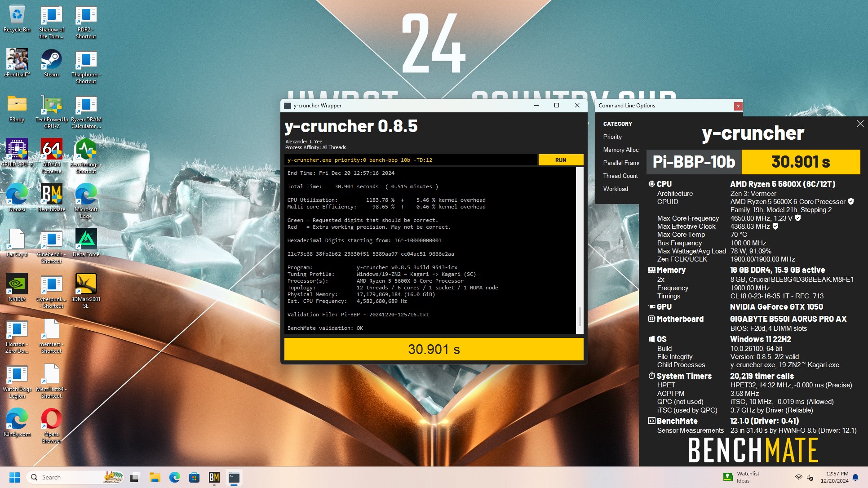Click the Pi-BBP-10b result label
868x488 pixels.
(x=694, y=162)
